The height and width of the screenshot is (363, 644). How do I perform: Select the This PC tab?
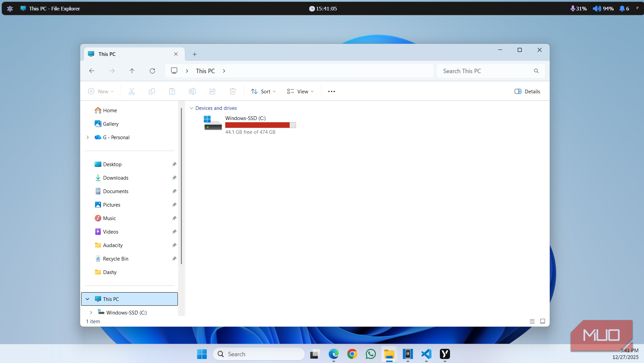pyautogui.click(x=134, y=54)
